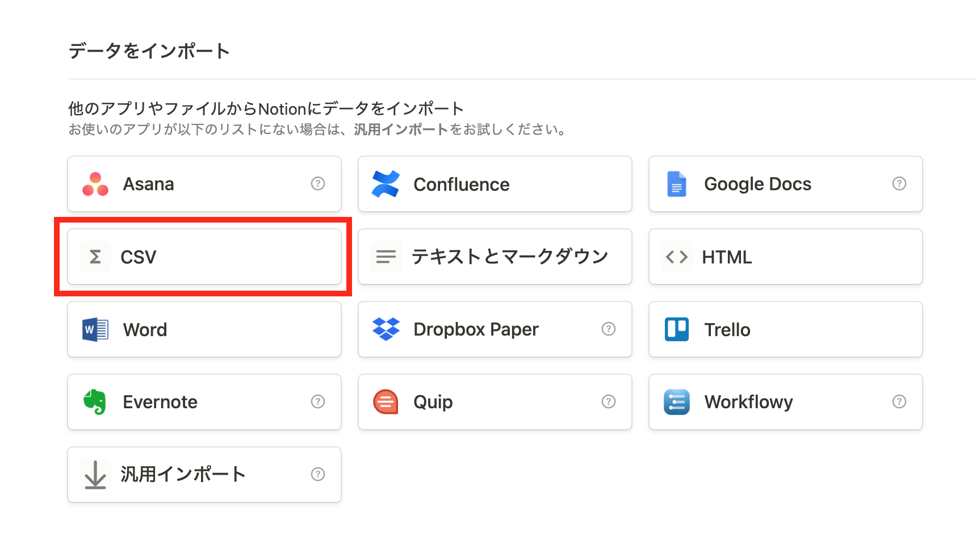Open help for Asana import
This screenshot has width=980, height=536.
point(318,183)
